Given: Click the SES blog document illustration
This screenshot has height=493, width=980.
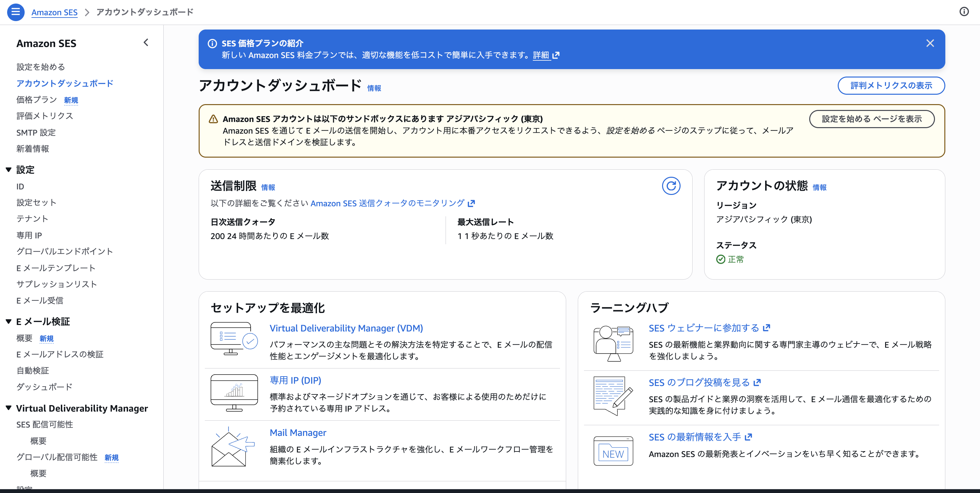Looking at the screenshot, I should click(x=613, y=396).
